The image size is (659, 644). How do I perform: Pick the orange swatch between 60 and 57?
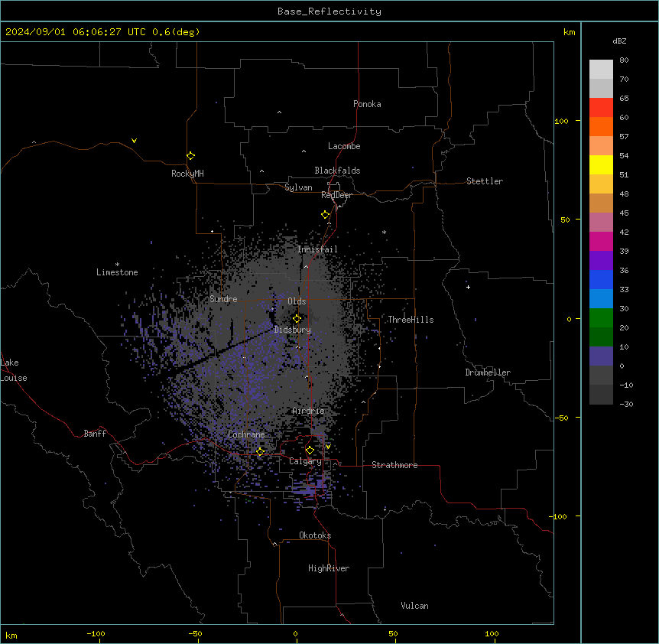(601, 126)
